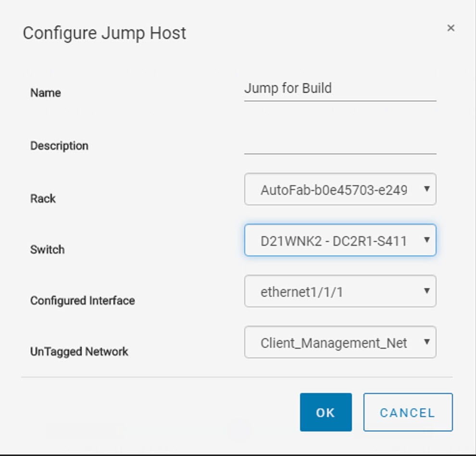The image size is (476, 456).
Task: Click the arrow on the Configured Interface dropdown
Action: tap(426, 291)
